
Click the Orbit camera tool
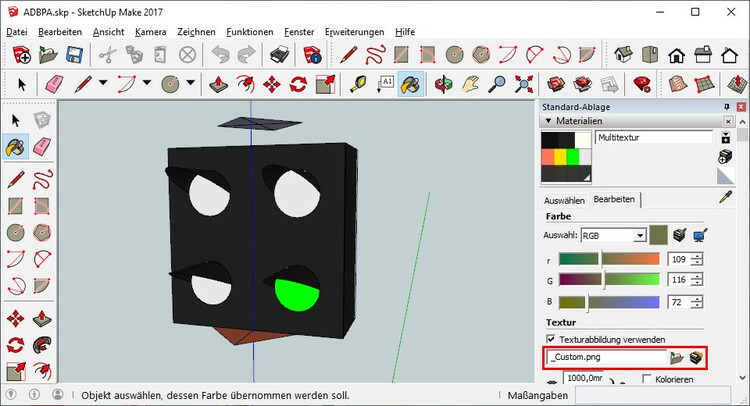pos(443,85)
